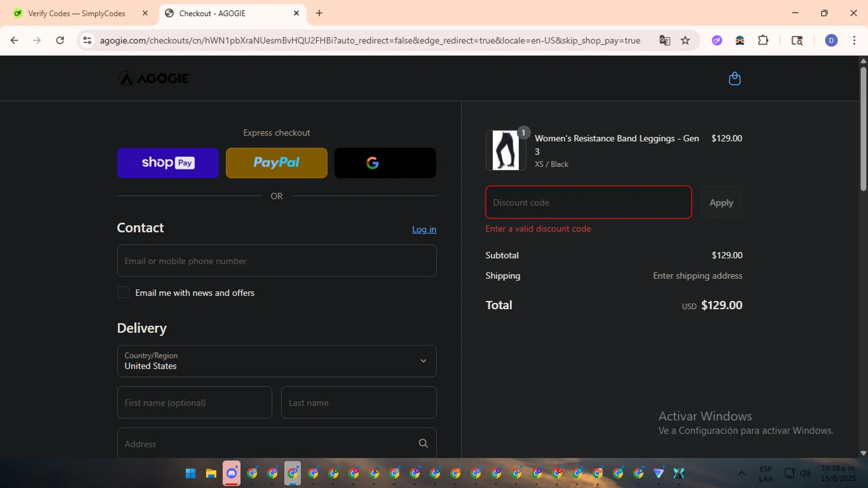Click the address search magnifier icon
868x488 pixels.
click(x=423, y=443)
